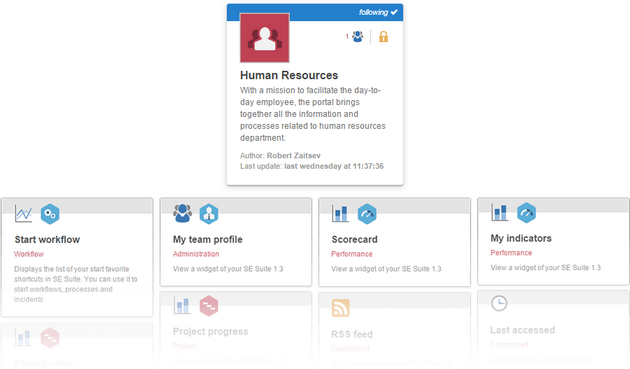Click the My indicators gauge hexagon icon

coord(526,213)
